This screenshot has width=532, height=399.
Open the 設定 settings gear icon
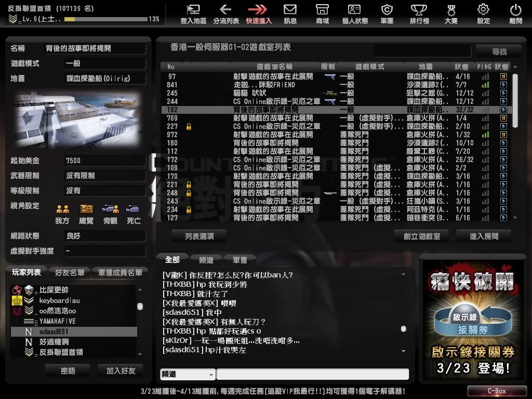pyautogui.click(x=483, y=10)
